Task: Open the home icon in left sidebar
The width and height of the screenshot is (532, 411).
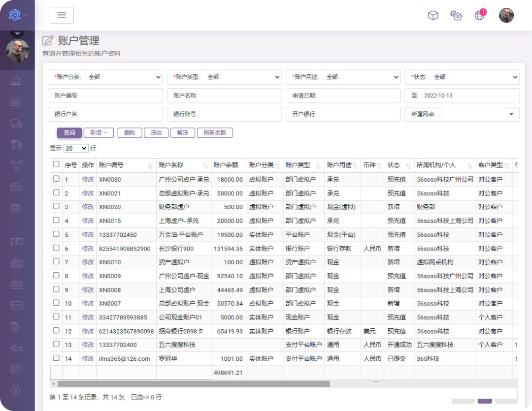Action: coord(16,81)
